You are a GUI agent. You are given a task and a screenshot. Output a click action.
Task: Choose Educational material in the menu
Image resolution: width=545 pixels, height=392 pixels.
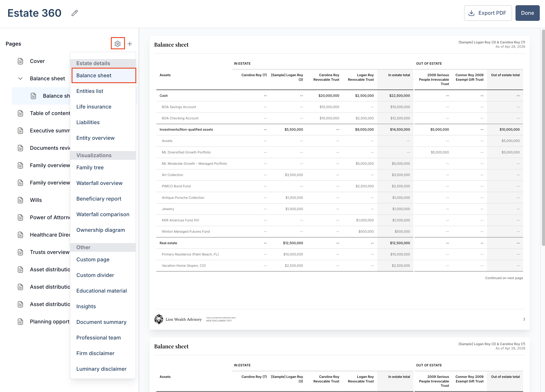(x=103, y=291)
